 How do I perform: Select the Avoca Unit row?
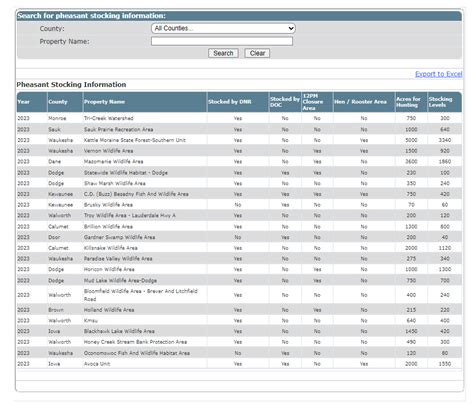(x=239, y=364)
